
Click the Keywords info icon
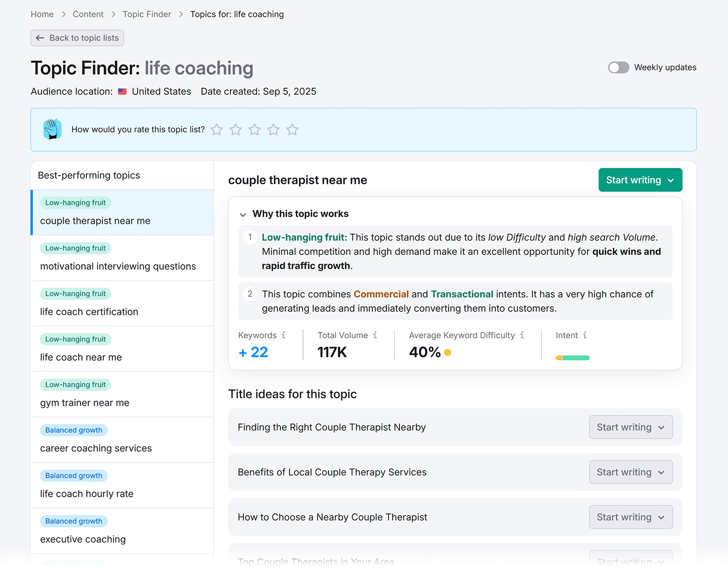pyautogui.click(x=284, y=335)
